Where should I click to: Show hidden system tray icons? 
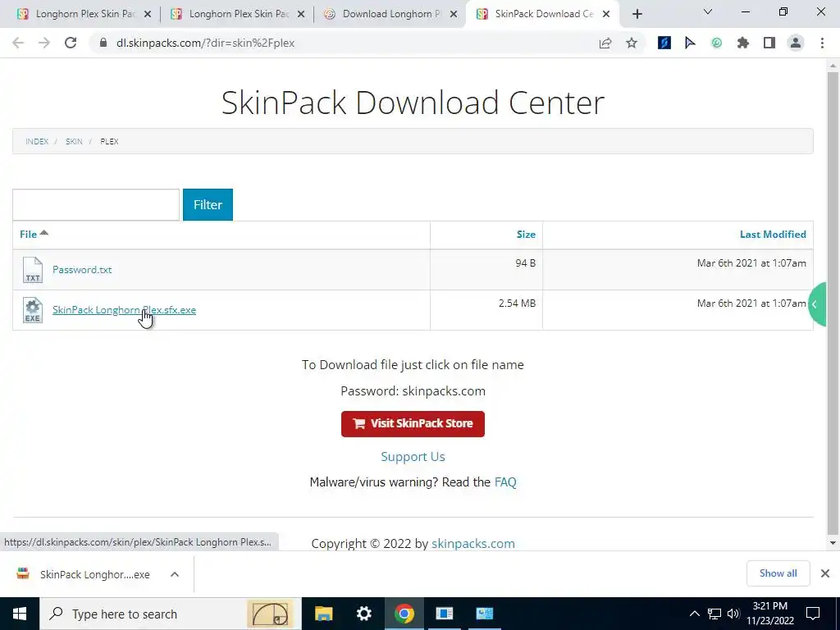pyautogui.click(x=694, y=614)
